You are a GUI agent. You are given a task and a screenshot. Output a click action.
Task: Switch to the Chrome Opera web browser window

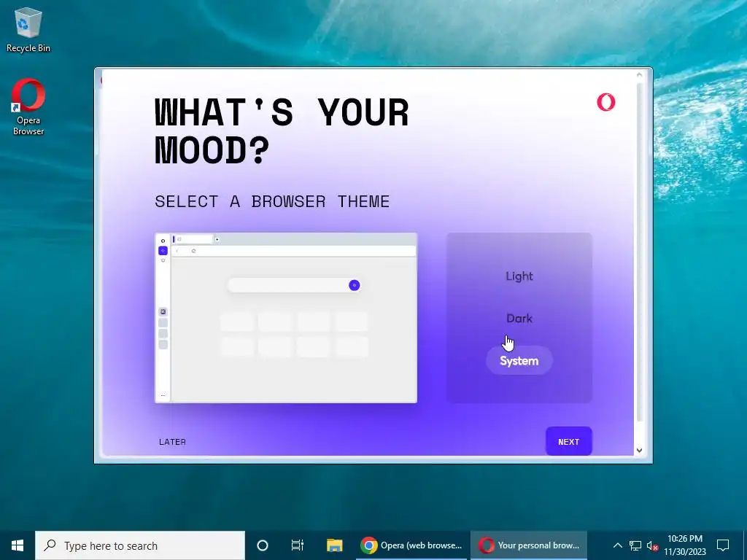(x=412, y=545)
